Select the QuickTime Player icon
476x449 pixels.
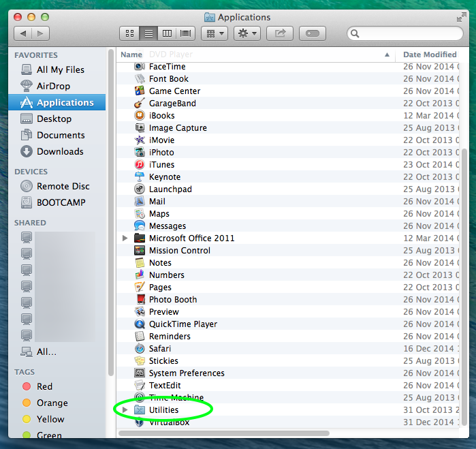(140, 324)
